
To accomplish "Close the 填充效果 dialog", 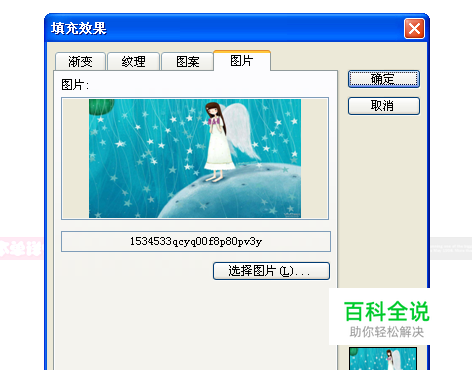I will [414, 29].
